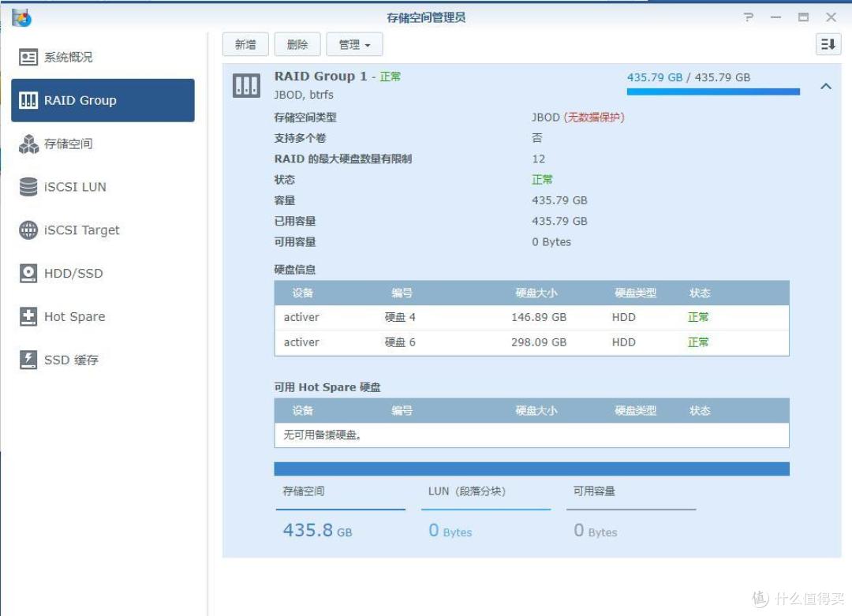Click the HDD/SSD disk icon
852x616 pixels.
(x=28, y=273)
